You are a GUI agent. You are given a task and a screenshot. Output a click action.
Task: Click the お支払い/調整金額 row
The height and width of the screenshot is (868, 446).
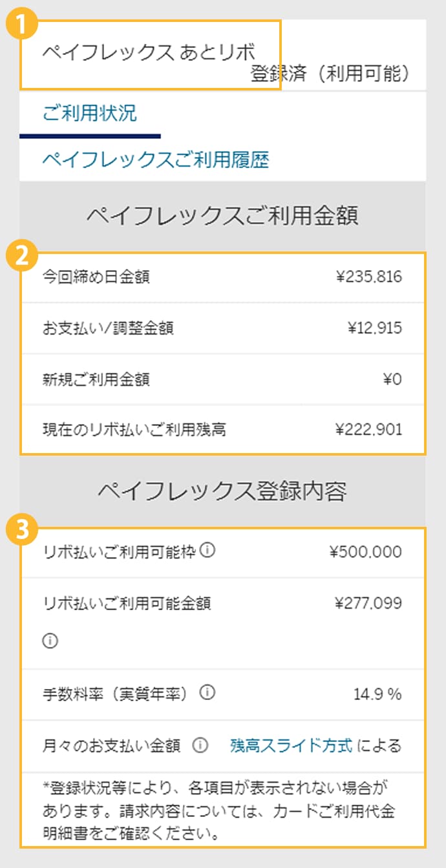(x=222, y=328)
